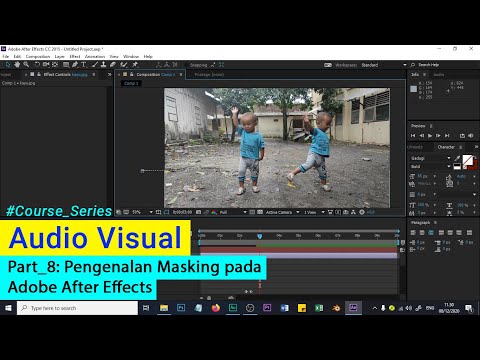This screenshot has width=480, height=360.
Task: Open the Gadugi font family dropdown
Action: [x=430, y=158]
